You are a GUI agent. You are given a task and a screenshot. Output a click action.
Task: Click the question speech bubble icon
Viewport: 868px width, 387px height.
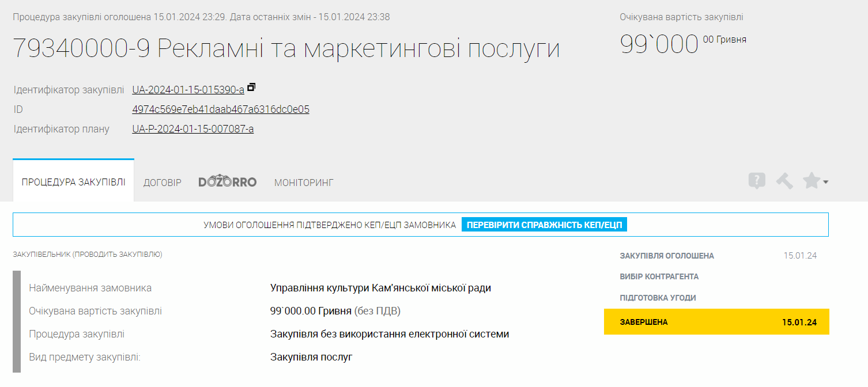coord(757,181)
